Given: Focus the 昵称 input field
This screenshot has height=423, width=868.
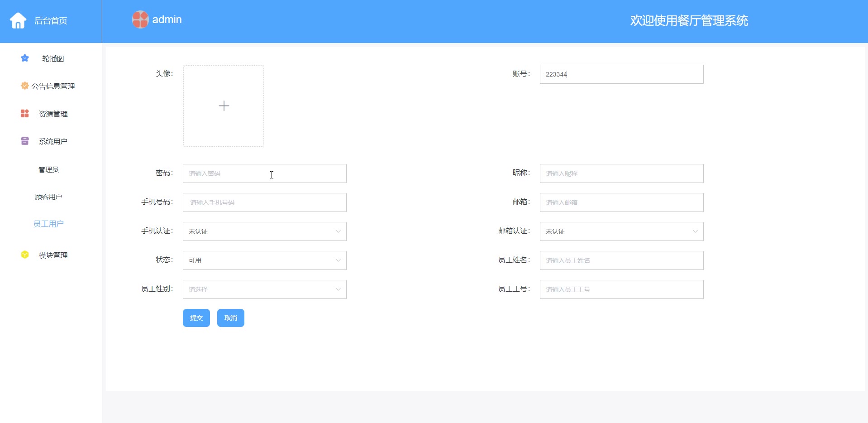Looking at the screenshot, I should [622, 173].
